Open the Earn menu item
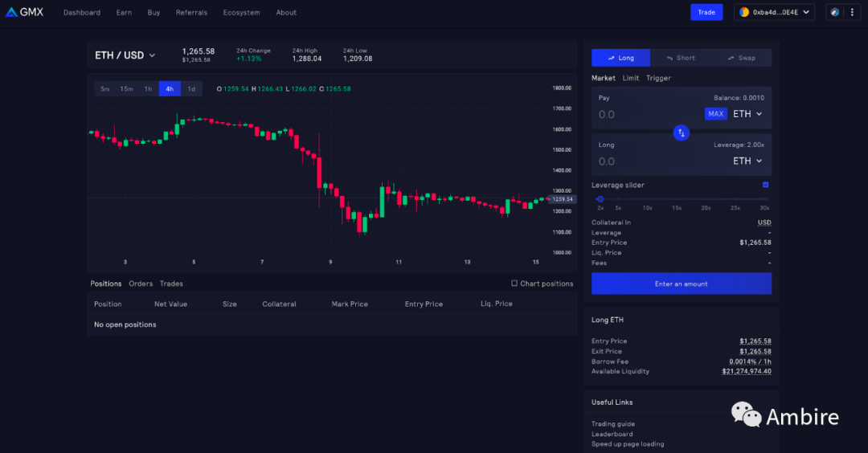868x453 pixels. coord(124,12)
